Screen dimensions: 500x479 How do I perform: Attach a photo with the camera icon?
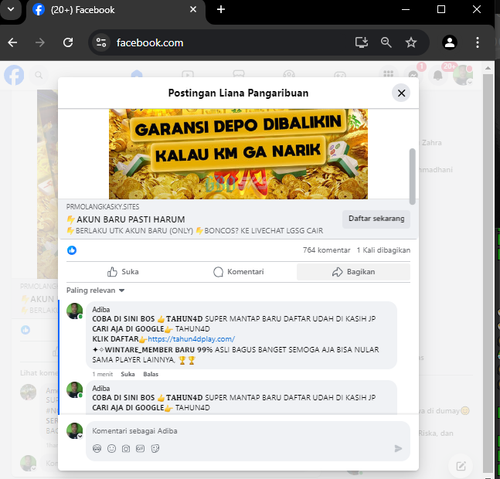[126, 449]
